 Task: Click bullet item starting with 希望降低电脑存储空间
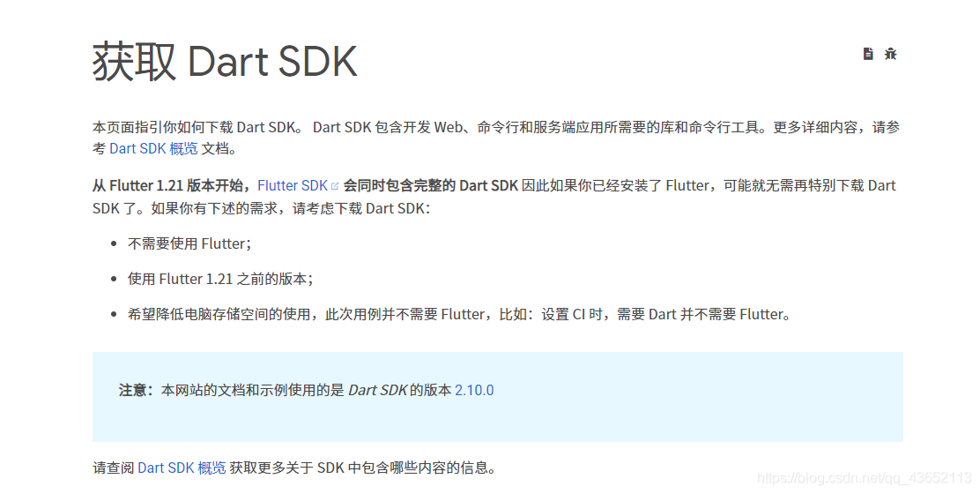coord(458,314)
